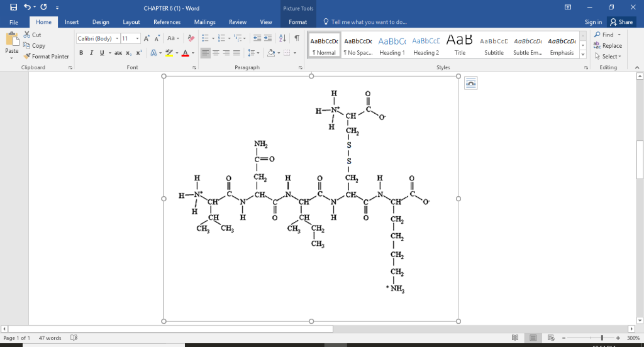
Task: Toggle Bold formatting
Action: pyautogui.click(x=81, y=53)
